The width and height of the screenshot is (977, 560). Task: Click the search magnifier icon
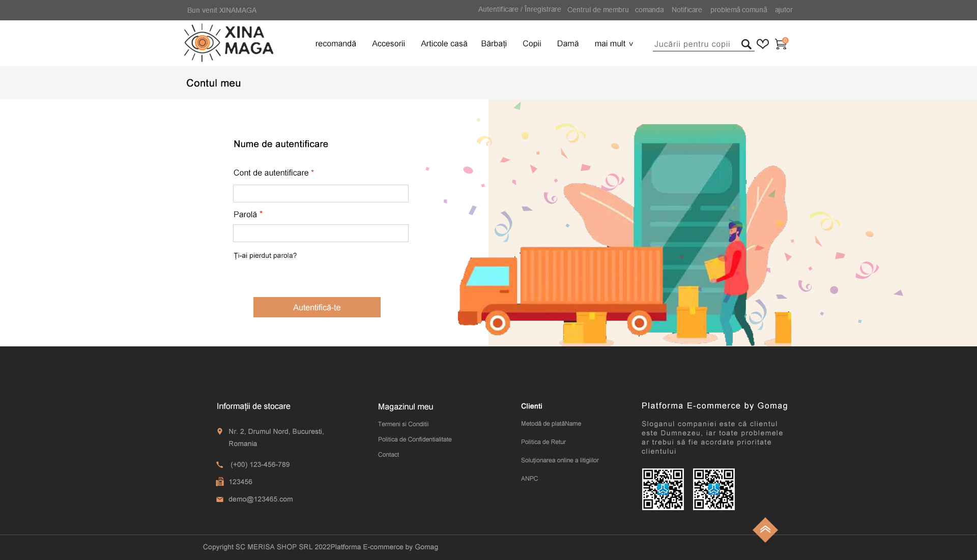click(746, 44)
